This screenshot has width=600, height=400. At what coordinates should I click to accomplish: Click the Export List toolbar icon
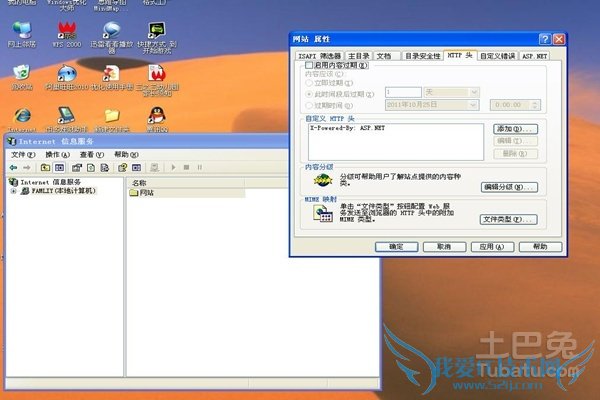tap(104, 167)
